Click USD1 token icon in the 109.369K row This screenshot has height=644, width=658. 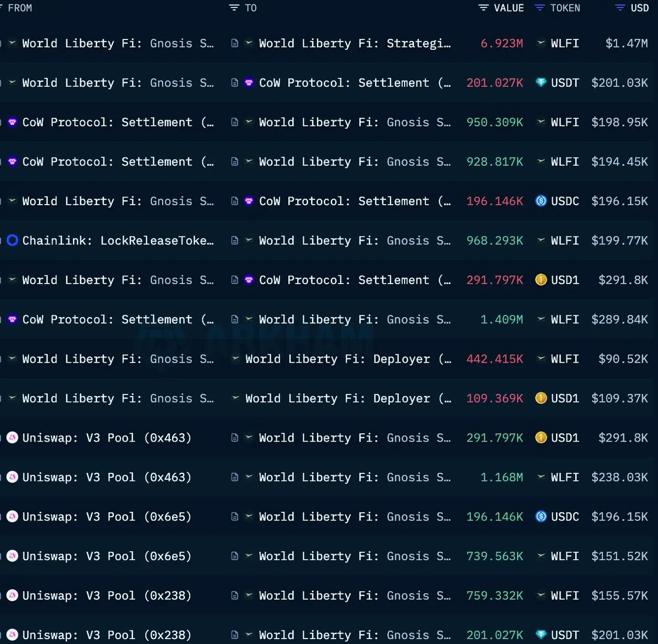tap(541, 398)
